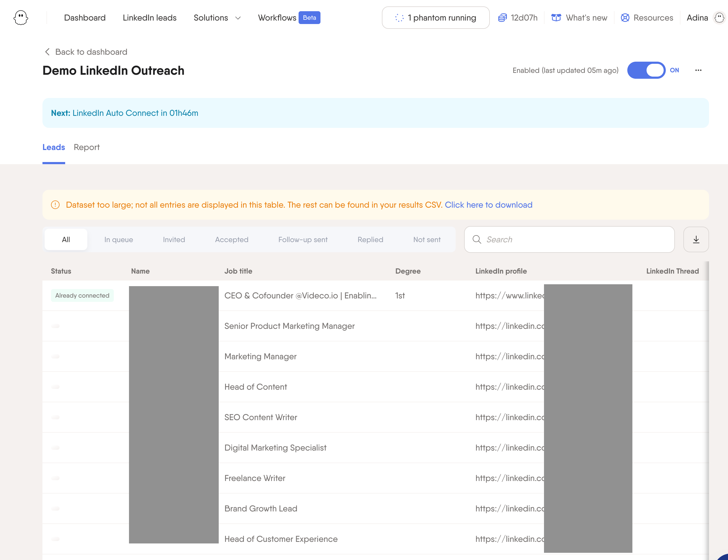
Task: Click the 1 phantom running button
Action: [436, 18]
